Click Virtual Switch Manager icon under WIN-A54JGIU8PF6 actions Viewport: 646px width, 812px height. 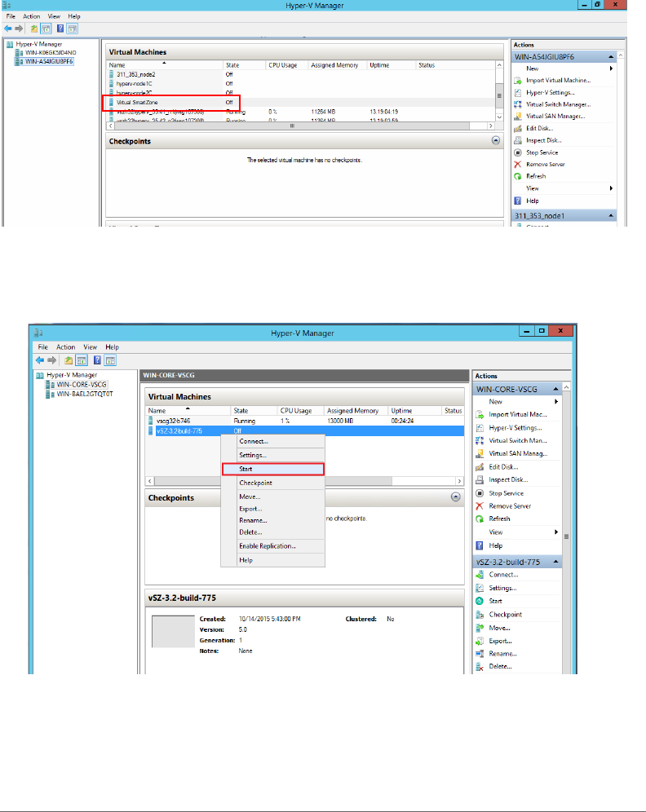pos(517,104)
